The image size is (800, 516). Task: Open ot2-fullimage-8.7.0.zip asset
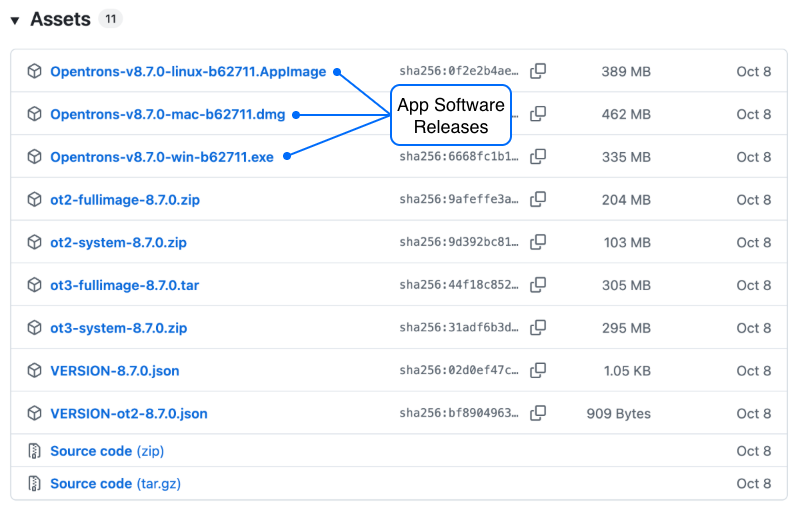pos(125,200)
